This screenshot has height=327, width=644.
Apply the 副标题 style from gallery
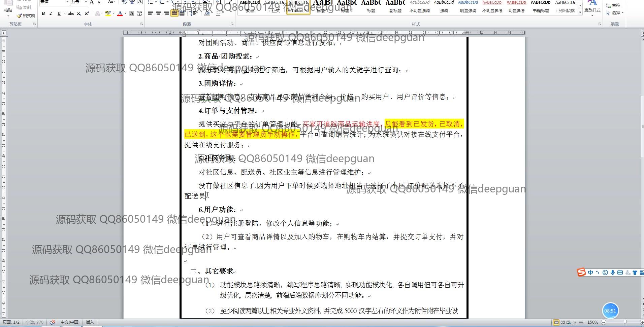[395, 7]
